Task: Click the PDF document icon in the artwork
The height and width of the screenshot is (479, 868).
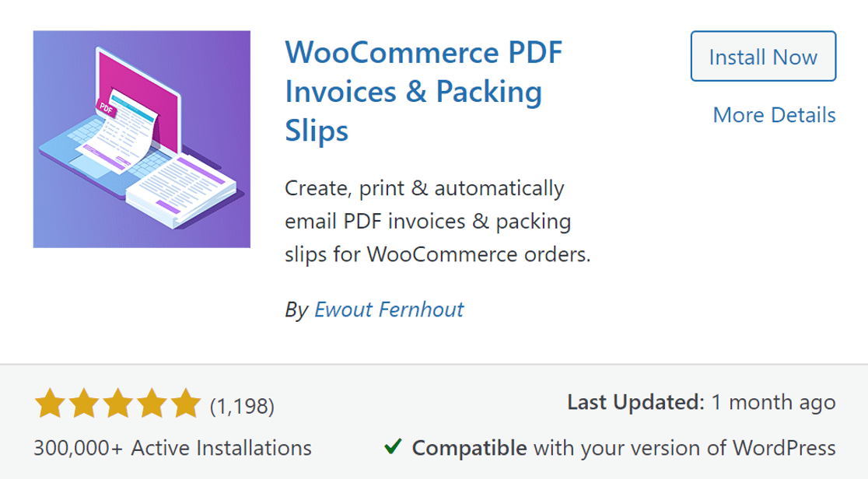Action: [107, 107]
